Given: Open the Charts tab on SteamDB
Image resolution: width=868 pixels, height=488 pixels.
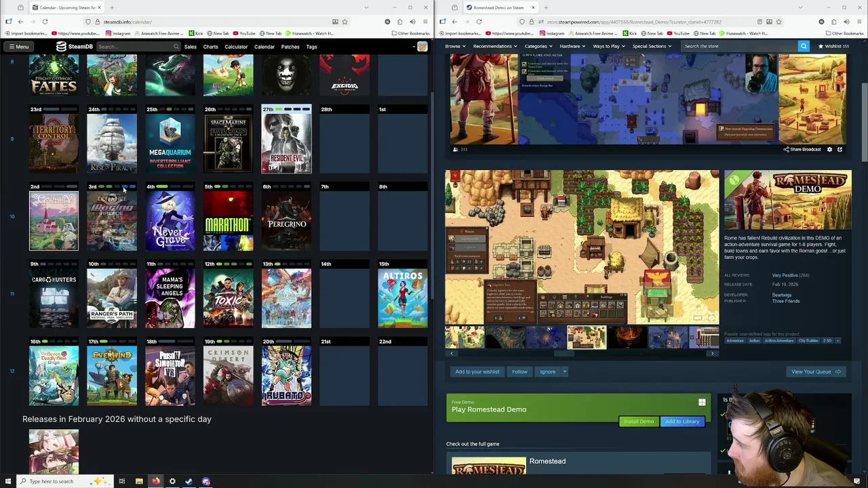Looking at the screenshot, I should click(210, 47).
